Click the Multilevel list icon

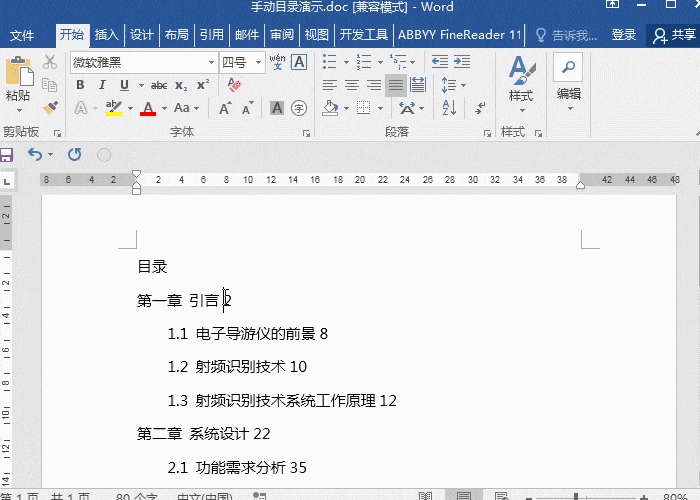[x=398, y=62]
